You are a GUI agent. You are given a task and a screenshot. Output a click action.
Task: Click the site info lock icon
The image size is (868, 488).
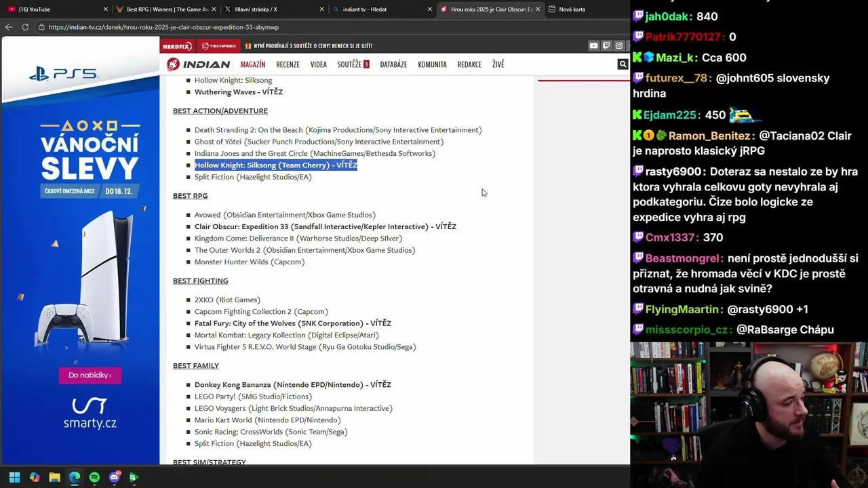click(x=41, y=27)
